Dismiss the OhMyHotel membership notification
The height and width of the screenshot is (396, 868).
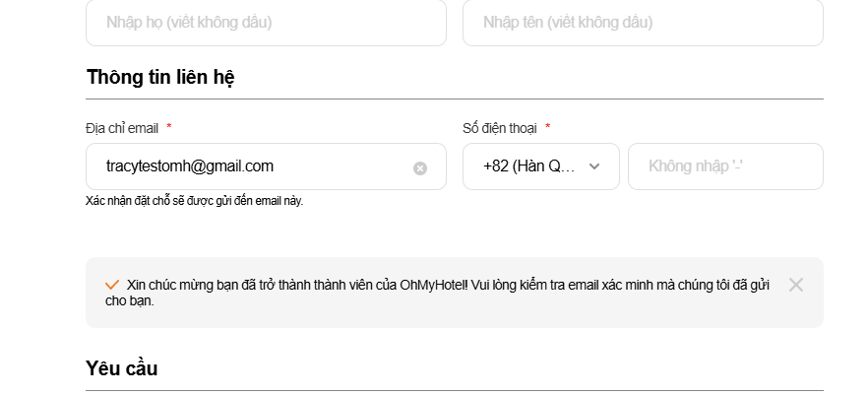point(796,285)
